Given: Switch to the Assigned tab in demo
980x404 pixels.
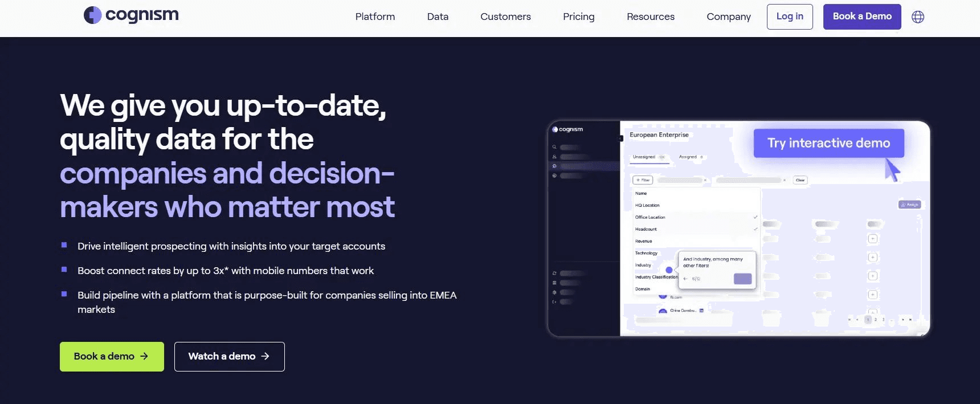Looking at the screenshot, I should 691,157.
